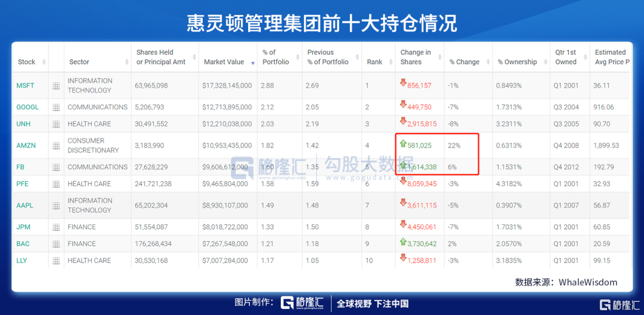Open the grid icon in the AAPL row
Viewport: 644px width, 315px height.
[56, 206]
